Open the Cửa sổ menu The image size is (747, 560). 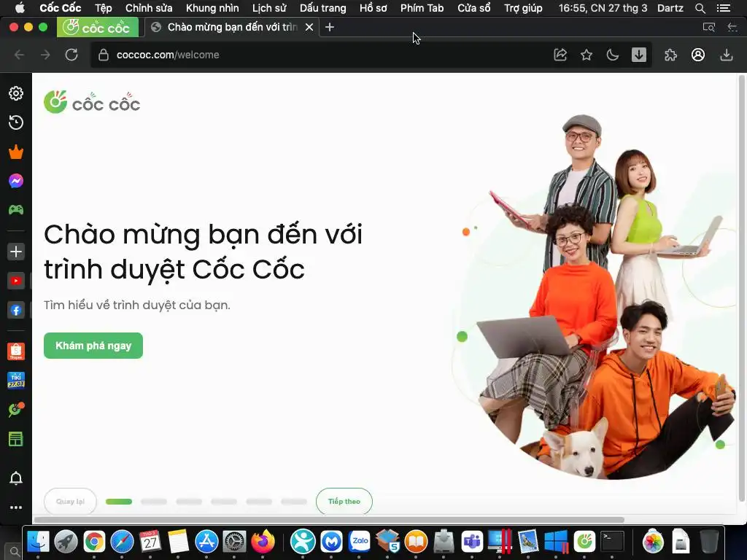click(x=474, y=8)
